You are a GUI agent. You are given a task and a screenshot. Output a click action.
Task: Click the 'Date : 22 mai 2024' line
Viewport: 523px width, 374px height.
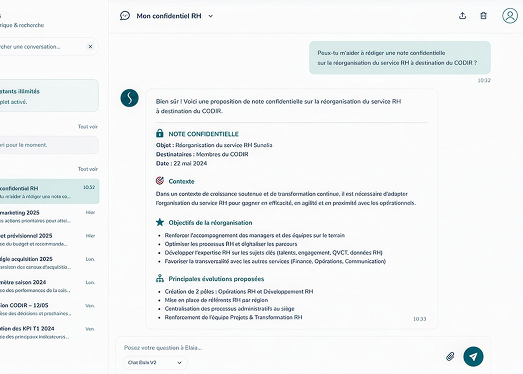point(181,163)
